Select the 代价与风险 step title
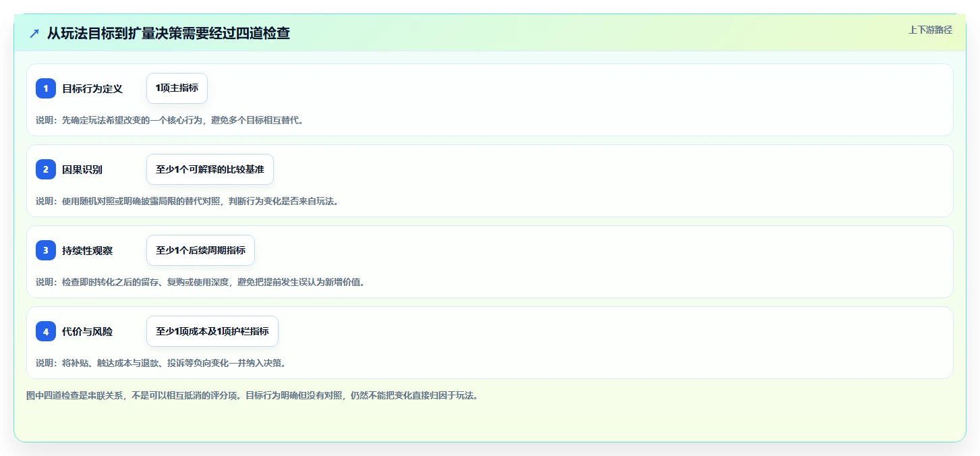Image resolution: width=980 pixels, height=456 pixels. pos(88,331)
